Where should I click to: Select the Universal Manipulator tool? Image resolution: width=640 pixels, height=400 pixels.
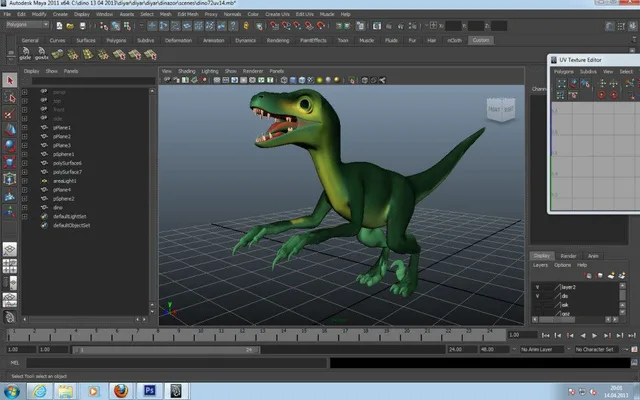(10, 179)
